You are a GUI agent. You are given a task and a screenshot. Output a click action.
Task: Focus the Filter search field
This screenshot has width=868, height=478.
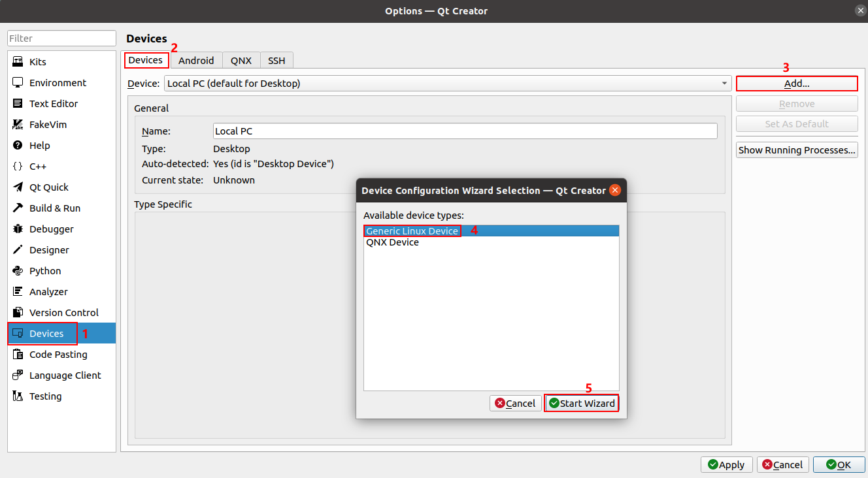[x=61, y=39]
